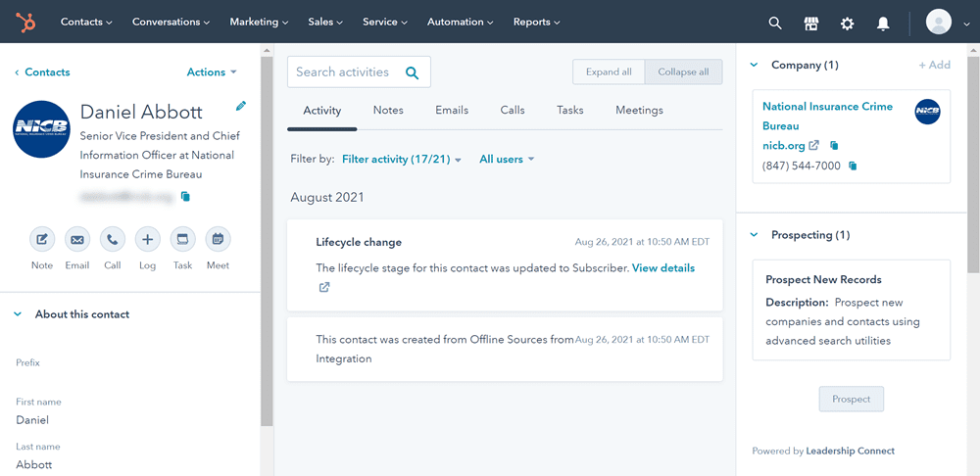980x476 pixels.
Task: Select the Activity tab
Action: click(321, 111)
